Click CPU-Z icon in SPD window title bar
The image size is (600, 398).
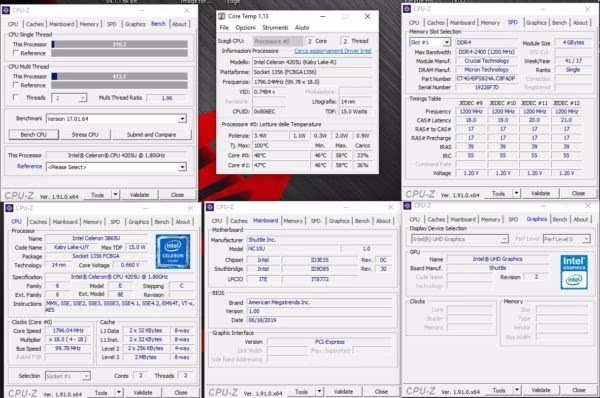407,8
